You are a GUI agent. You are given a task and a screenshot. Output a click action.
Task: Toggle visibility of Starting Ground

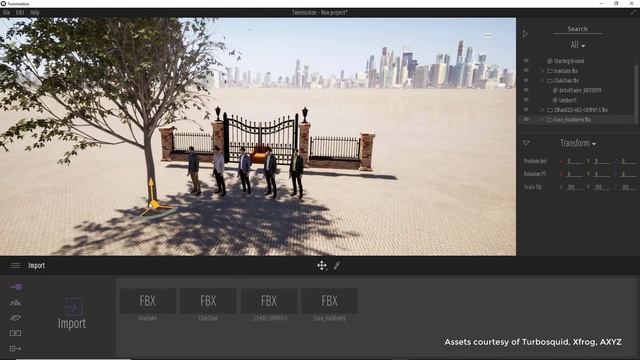point(526,60)
